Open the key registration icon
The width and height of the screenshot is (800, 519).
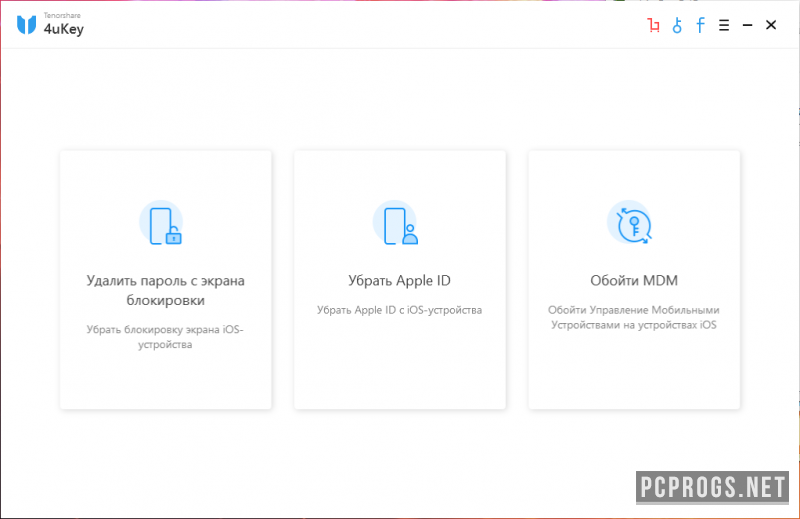click(677, 25)
